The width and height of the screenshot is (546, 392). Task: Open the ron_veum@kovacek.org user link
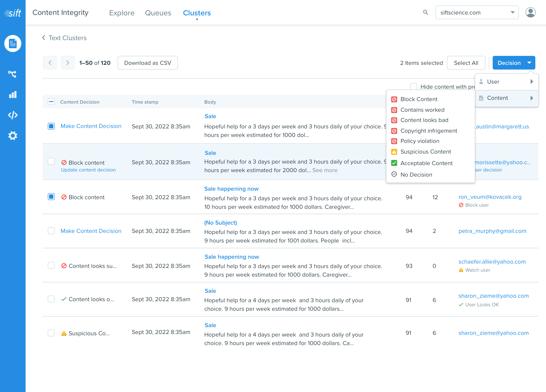click(490, 197)
